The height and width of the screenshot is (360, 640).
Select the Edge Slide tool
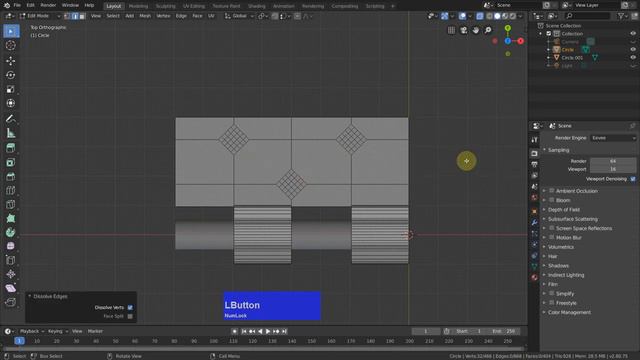click(11, 260)
